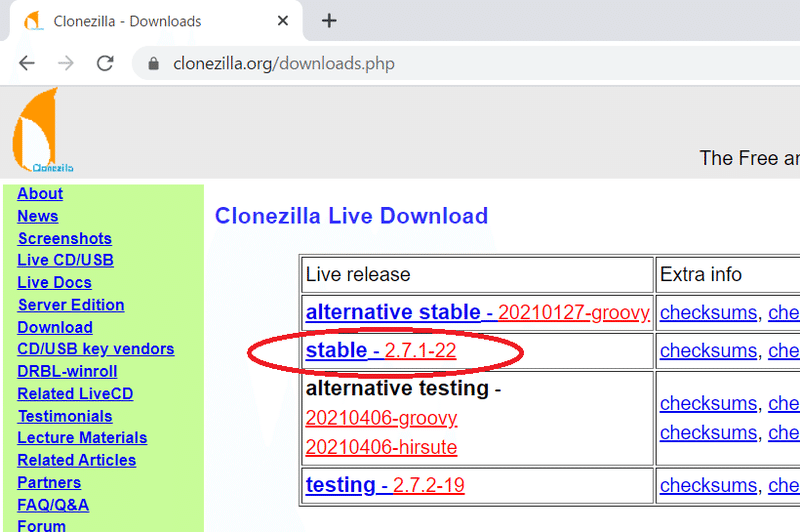The image size is (800, 532).
Task: Go to Testimonials page
Action: point(65,416)
